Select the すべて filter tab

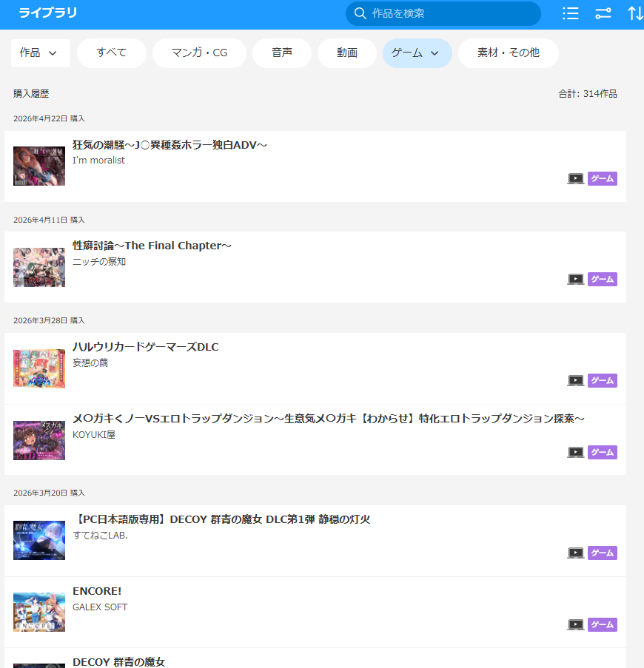[112, 53]
